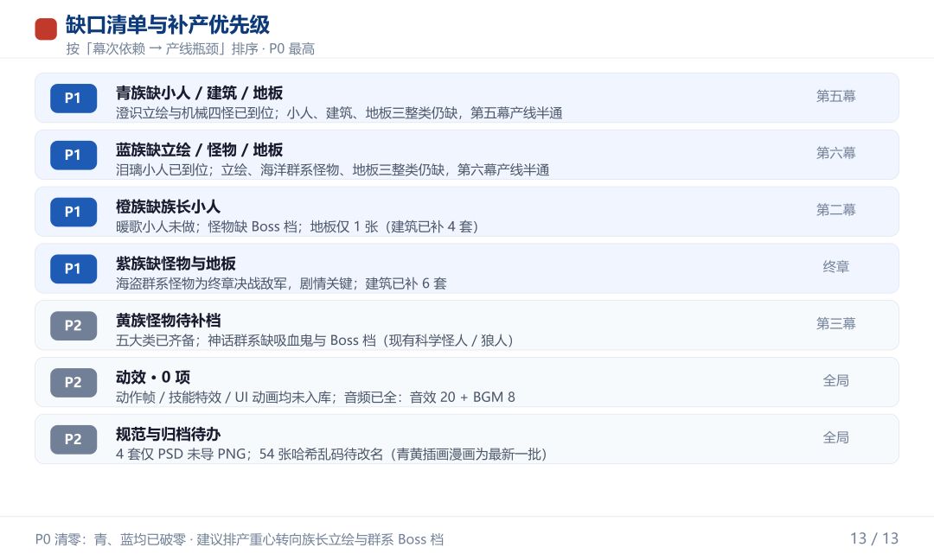
Task: Click the P1 badge beside "青族缺小人 / 建筑 / 地板"
Action: (74, 99)
